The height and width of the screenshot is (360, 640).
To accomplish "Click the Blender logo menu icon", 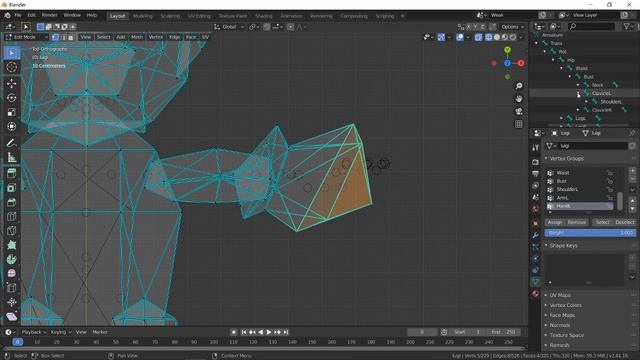I will 7,15.
